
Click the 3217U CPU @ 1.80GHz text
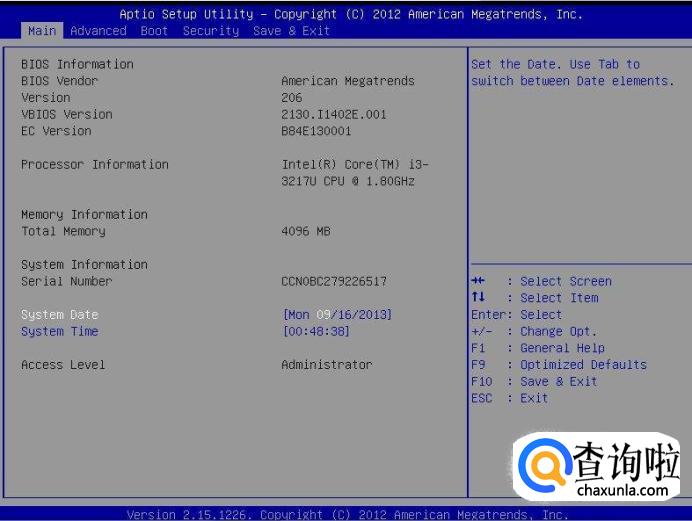pos(348,181)
